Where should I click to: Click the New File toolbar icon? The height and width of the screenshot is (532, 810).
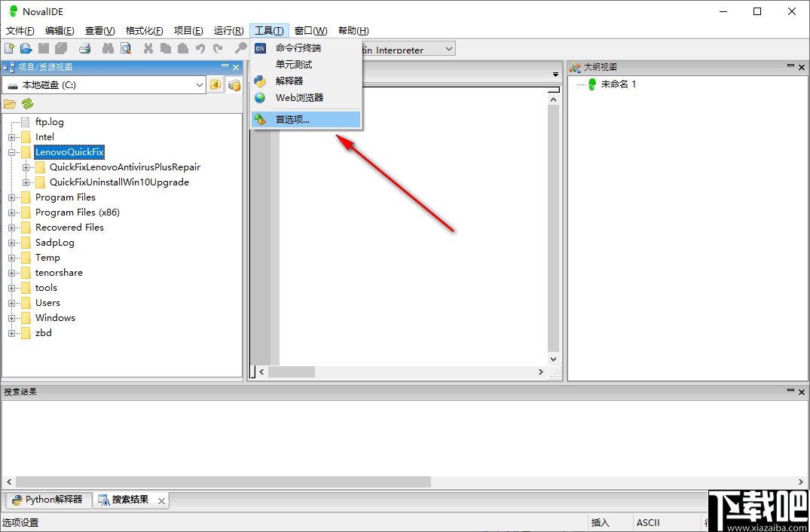click(x=9, y=48)
